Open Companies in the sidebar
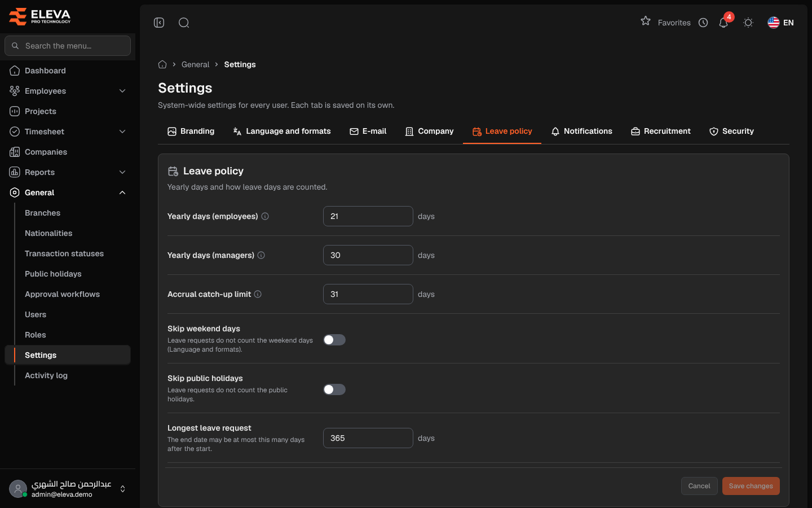Image resolution: width=812 pixels, height=508 pixels. (68, 152)
